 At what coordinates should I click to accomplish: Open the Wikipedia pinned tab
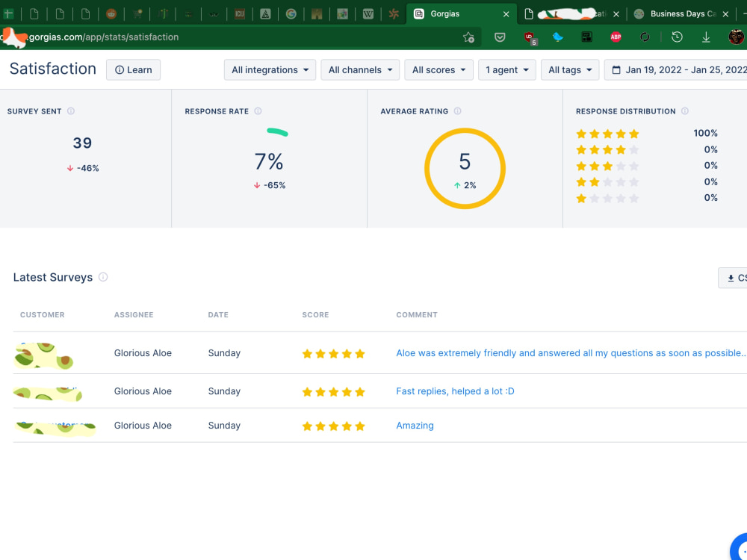pos(368,13)
